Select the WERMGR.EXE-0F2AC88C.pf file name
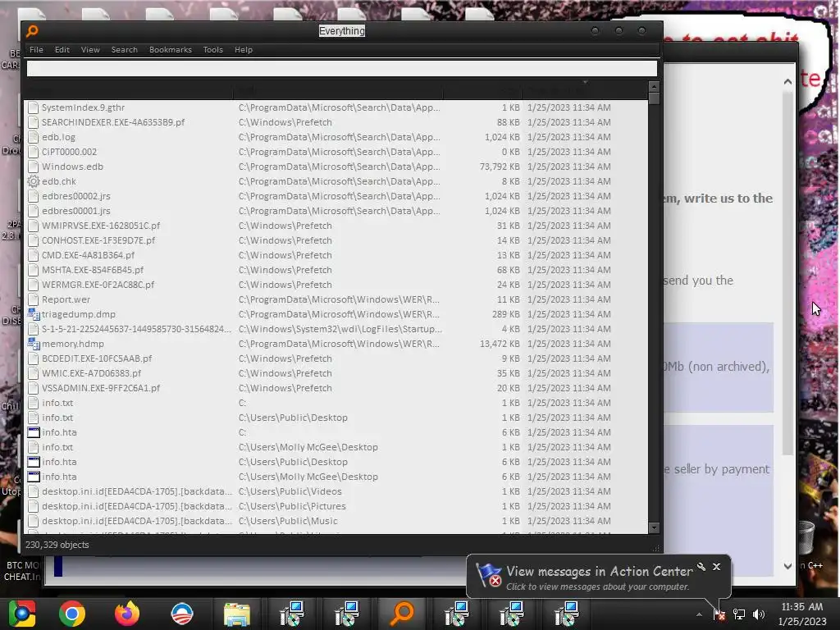The height and width of the screenshot is (630, 840). click(x=98, y=285)
